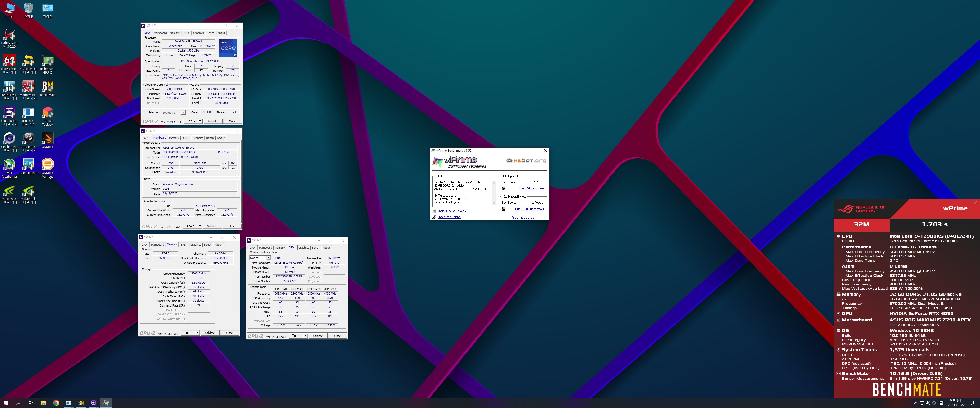Open File Explorer from the taskbar

tap(43, 403)
